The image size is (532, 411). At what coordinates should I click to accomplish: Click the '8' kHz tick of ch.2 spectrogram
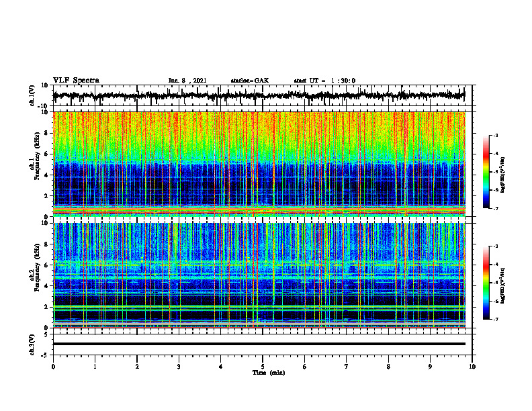point(47,244)
